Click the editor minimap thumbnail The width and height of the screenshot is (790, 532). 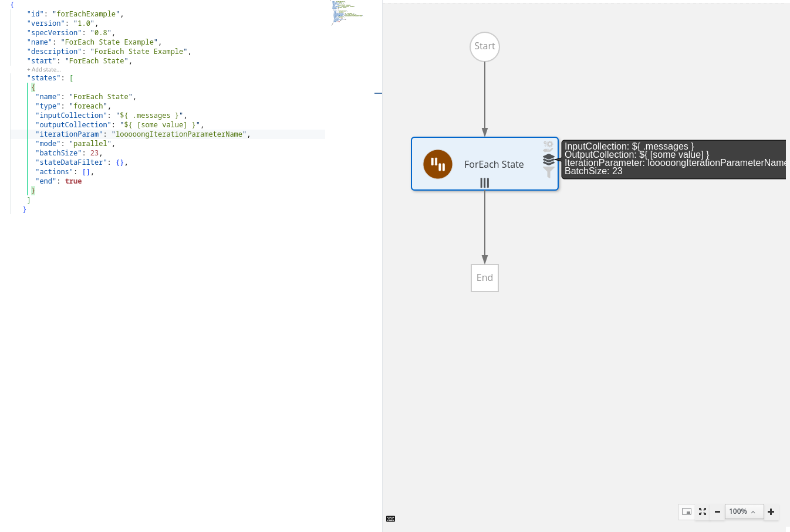(347, 13)
